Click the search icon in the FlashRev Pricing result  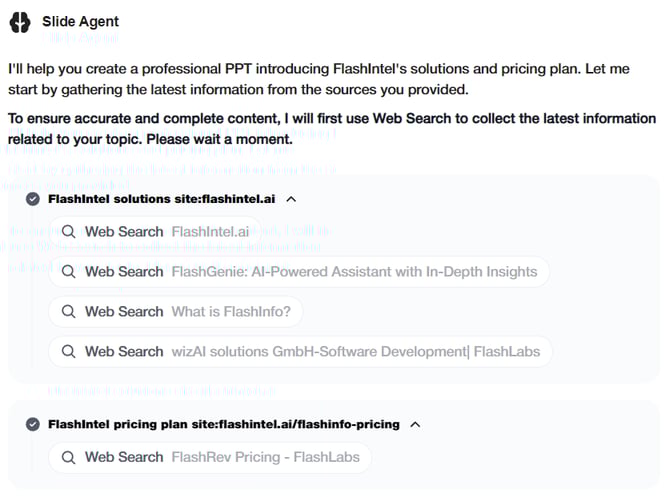pos(69,457)
